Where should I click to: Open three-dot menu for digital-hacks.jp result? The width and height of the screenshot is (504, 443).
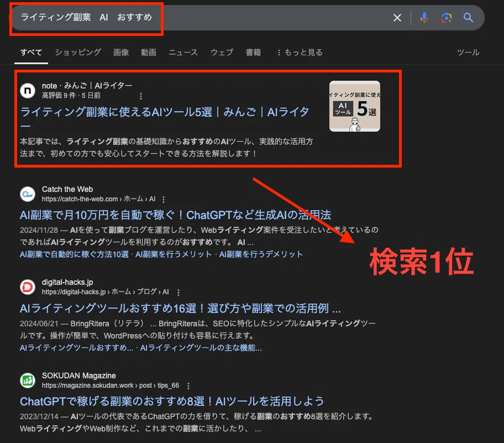tap(179, 292)
